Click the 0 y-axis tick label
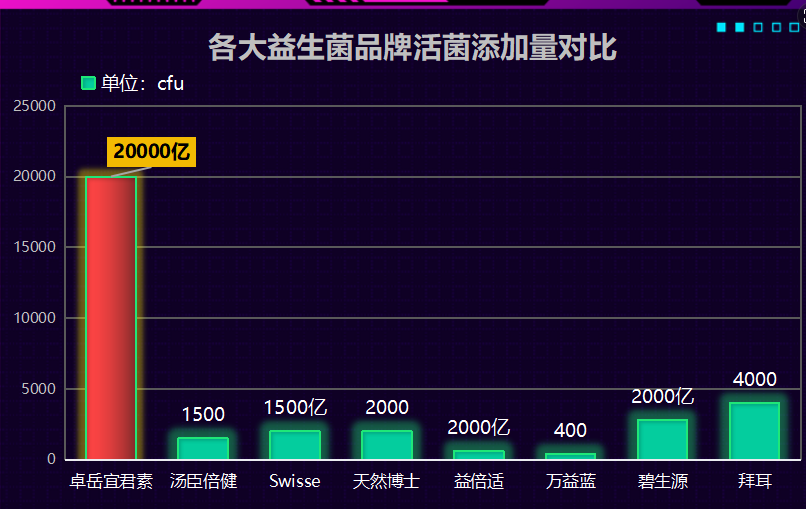This screenshot has width=806, height=509. coord(51,459)
